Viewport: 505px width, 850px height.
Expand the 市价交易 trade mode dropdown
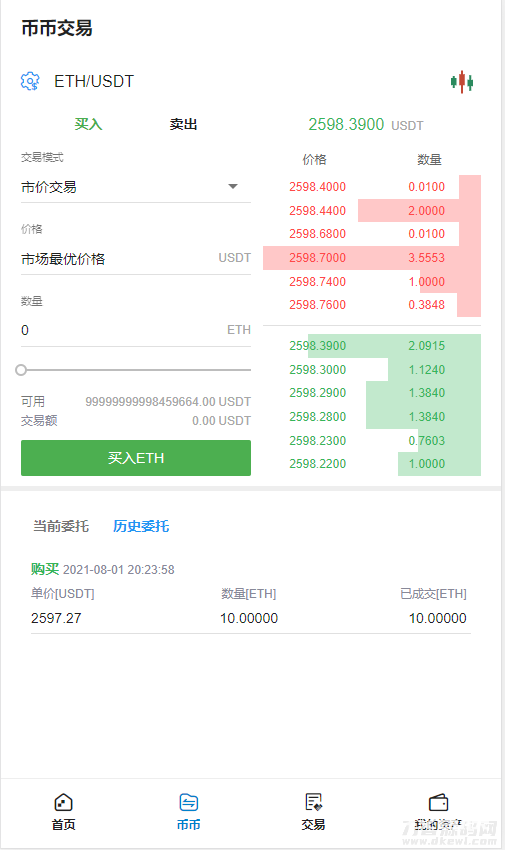(x=135, y=187)
